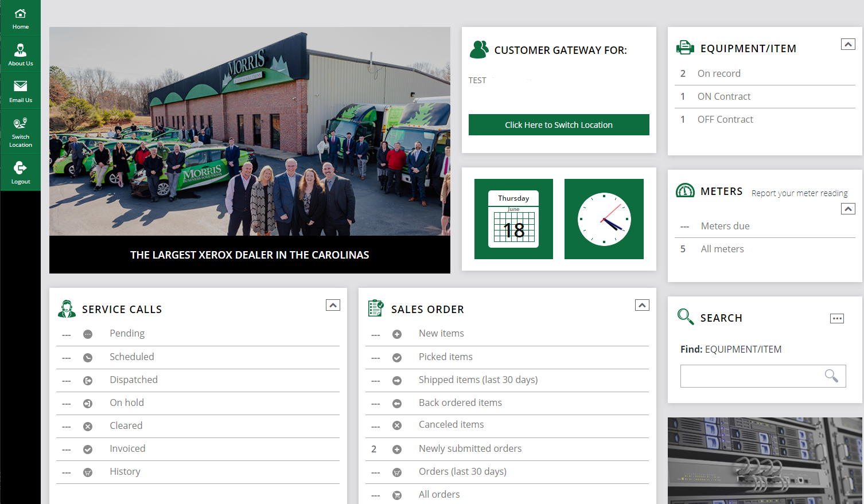Click the Pending status icon

tap(88, 334)
